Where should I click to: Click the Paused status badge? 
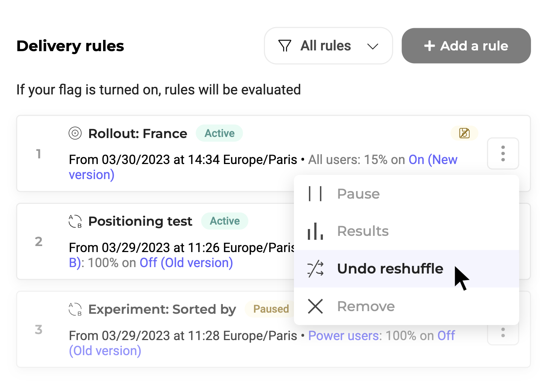tap(271, 309)
